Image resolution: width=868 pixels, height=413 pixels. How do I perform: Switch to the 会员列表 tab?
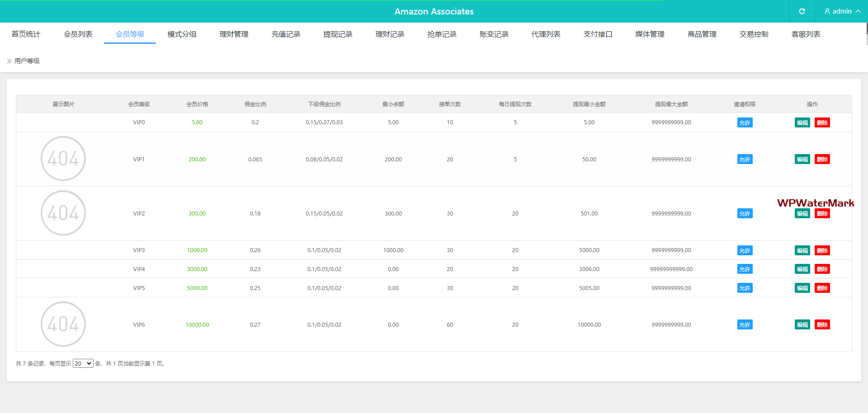pos(78,34)
